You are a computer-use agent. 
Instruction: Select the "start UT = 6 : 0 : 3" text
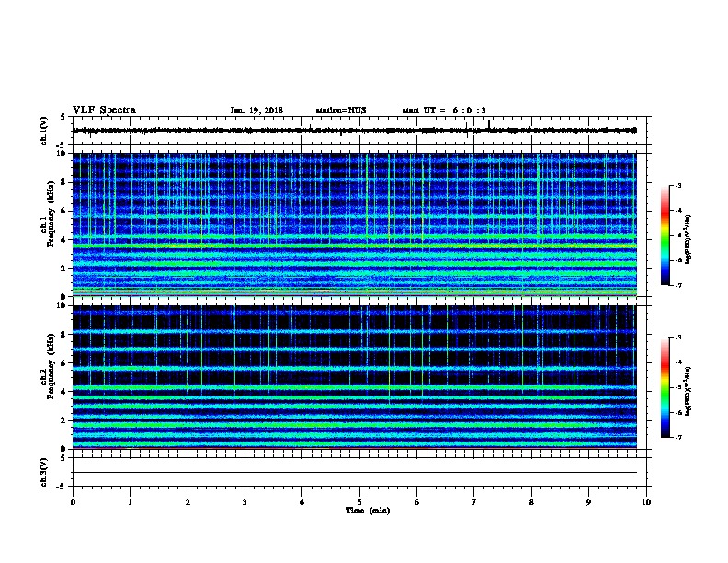click(x=444, y=110)
